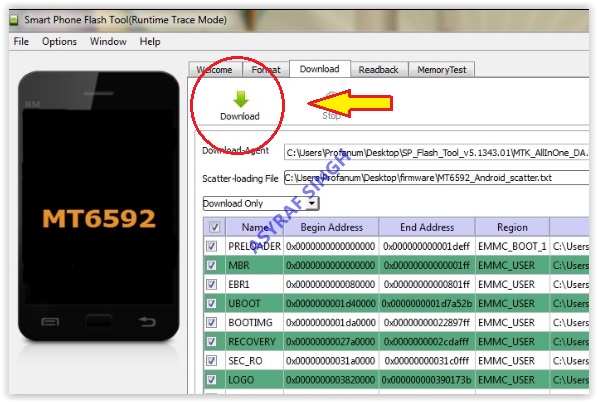Click the green Download arrow icon

point(240,99)
